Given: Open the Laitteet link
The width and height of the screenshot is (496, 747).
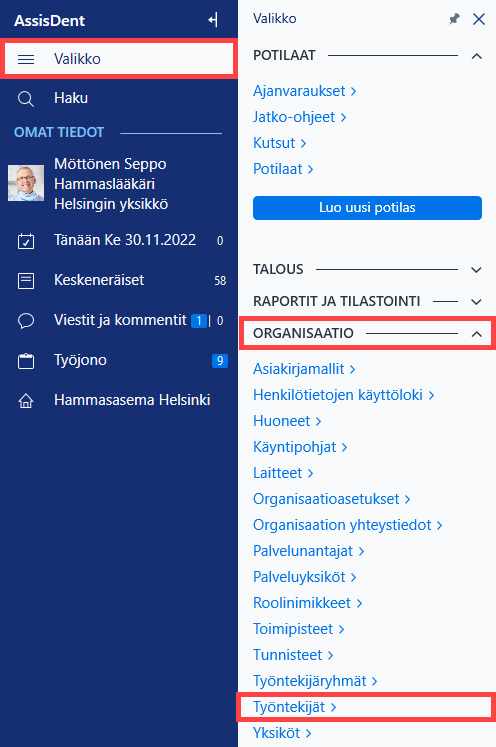Looking at the screenshot, I should coord(283,473).
